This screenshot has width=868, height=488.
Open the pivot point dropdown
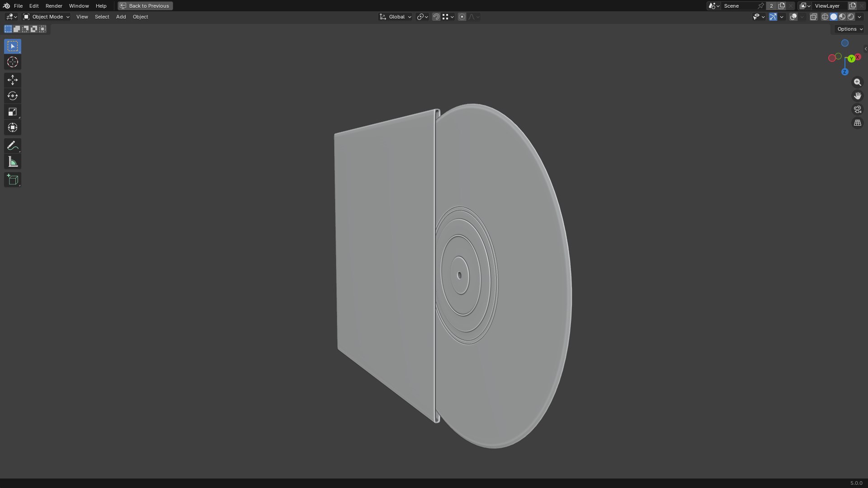click(422, 17)
